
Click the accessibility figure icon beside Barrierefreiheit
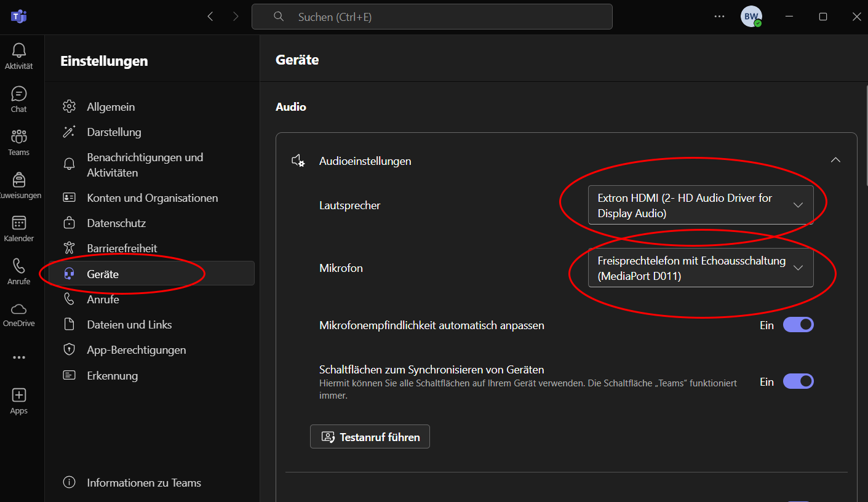coord(70,248)
